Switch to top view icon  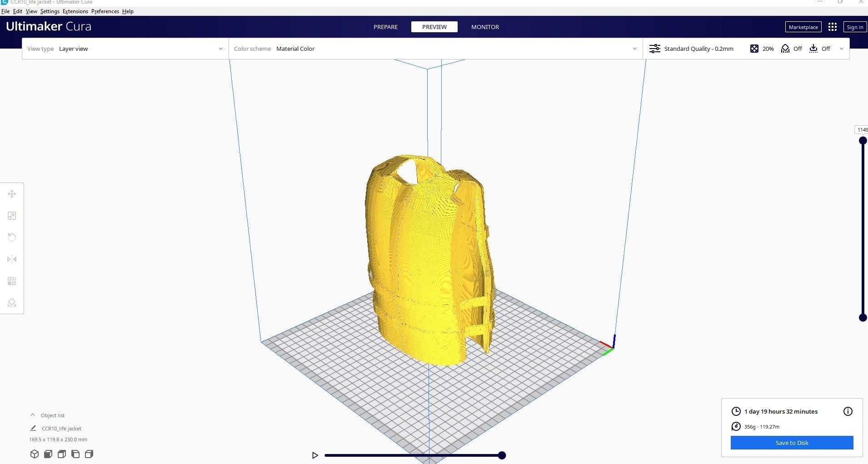[x=62, y=454]
